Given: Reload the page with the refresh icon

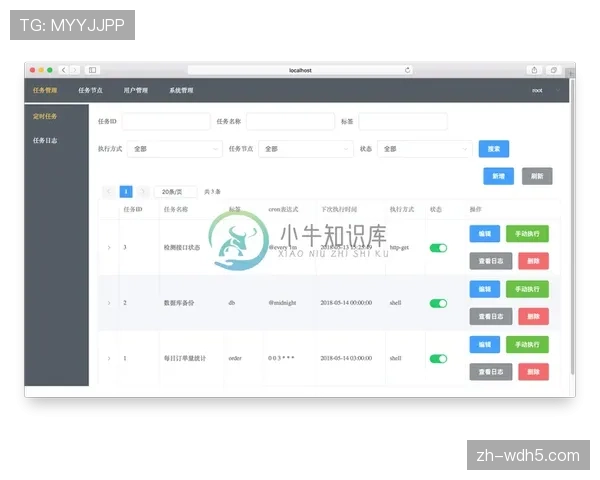Looking at the screenshot, I should [x=407, y=70].
